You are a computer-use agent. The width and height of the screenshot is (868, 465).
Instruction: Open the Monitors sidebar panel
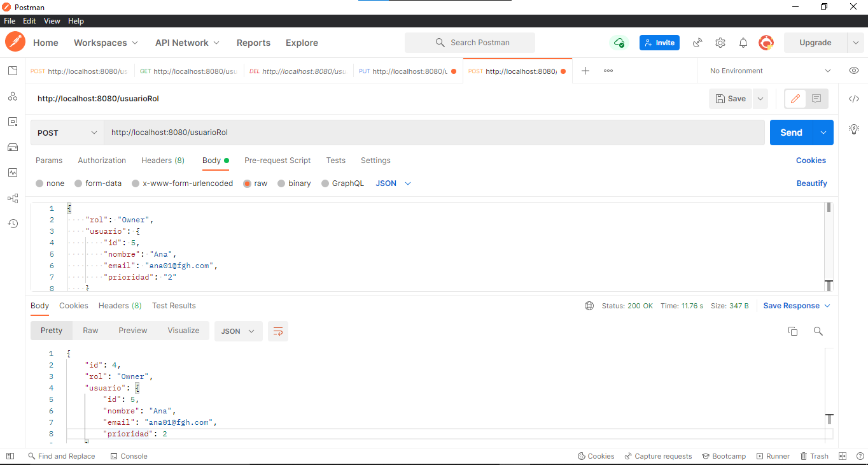tap(12, 173)
